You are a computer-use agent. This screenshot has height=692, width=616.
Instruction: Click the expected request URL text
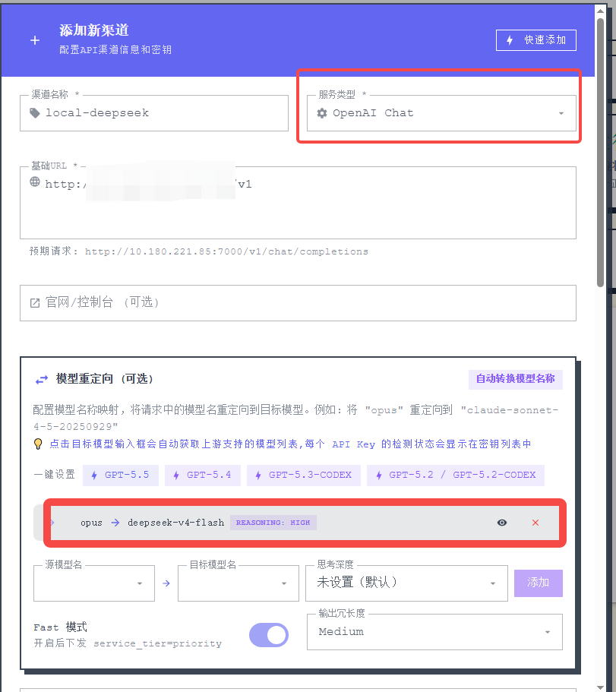click(x=226, y=251)
